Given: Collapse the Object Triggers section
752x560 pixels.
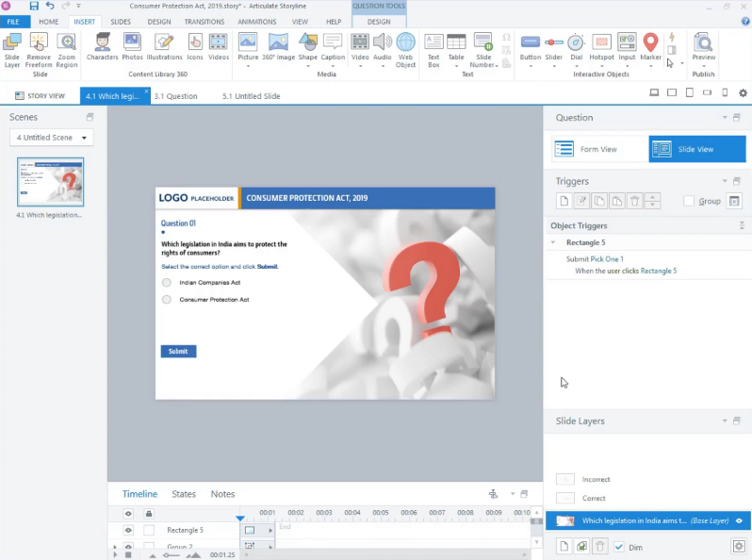Looking at the screenshot, I should 742,225.
